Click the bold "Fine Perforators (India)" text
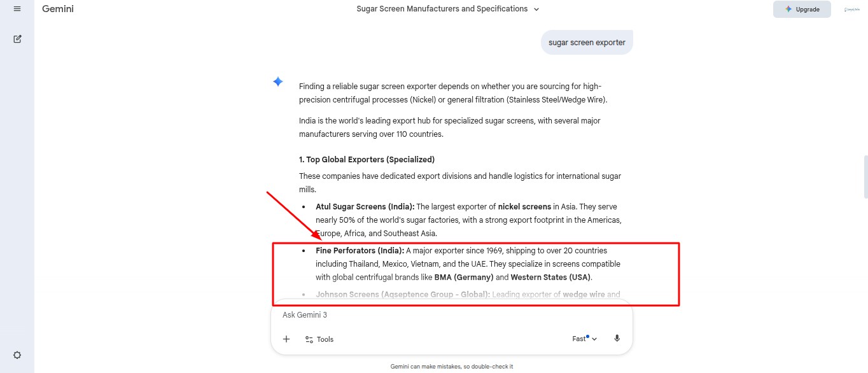Viewport: 868px width, 373px height. pos(360,251)
